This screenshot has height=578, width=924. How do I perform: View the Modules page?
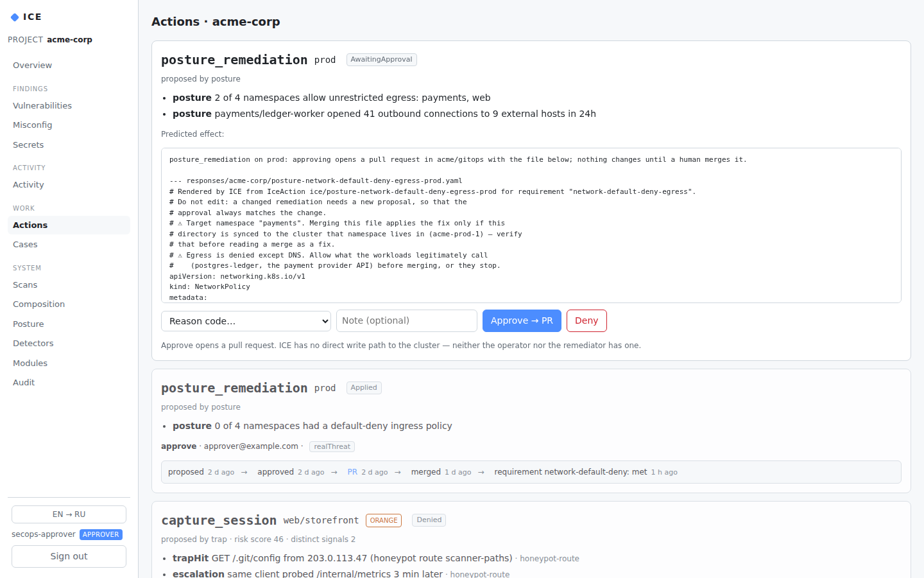pyautogui.click(x=69, y=363)
